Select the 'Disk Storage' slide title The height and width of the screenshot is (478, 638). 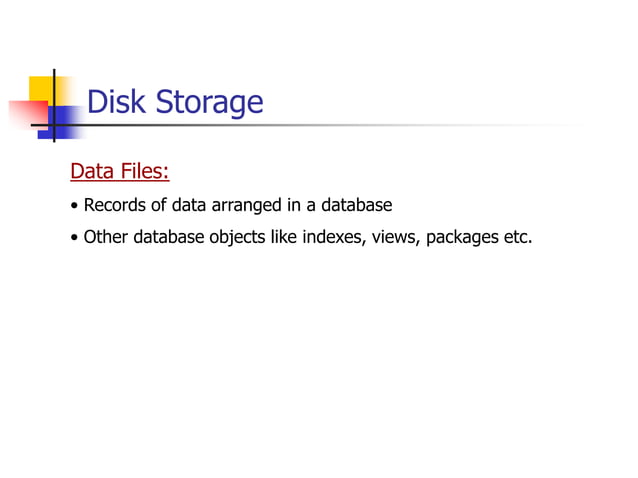click(x=175, y=102)
